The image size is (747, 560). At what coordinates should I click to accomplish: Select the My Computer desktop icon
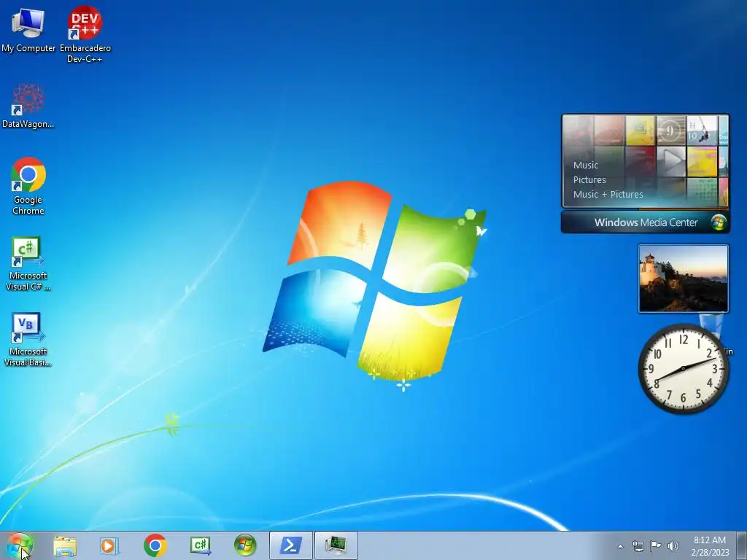pos(28,29)
